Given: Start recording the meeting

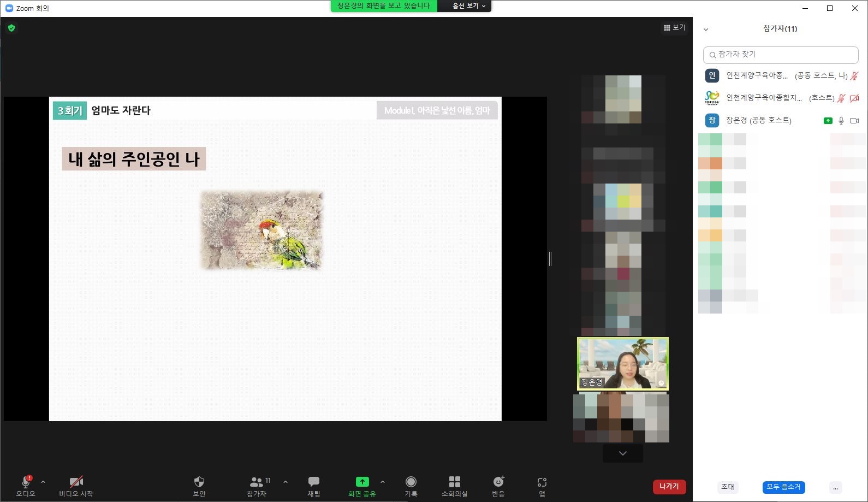Looking at the screenshot, I should pyautogui.click(x=411, y=486).
